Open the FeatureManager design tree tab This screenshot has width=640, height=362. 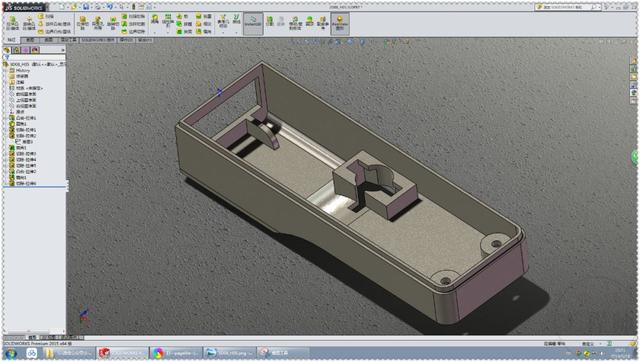pyautogui.click(x=7, y=50)
